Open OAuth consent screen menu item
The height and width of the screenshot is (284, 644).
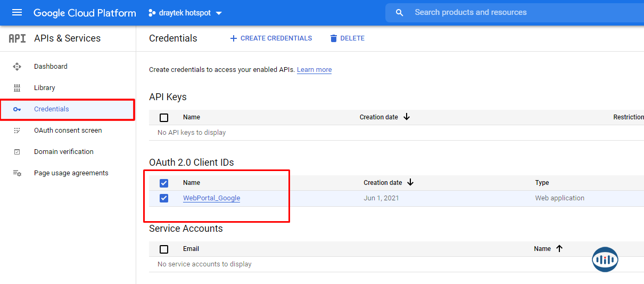click(68, 131)
